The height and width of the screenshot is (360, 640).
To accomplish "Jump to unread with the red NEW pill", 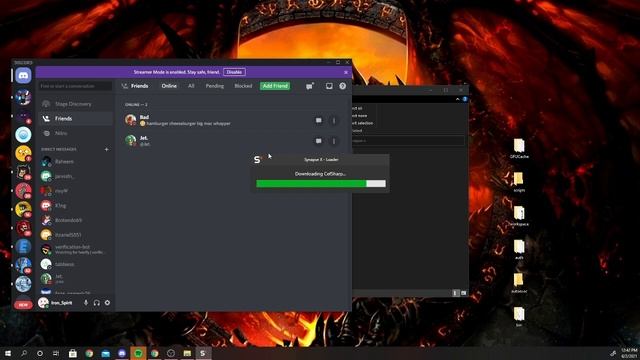I will click(23, 304).
